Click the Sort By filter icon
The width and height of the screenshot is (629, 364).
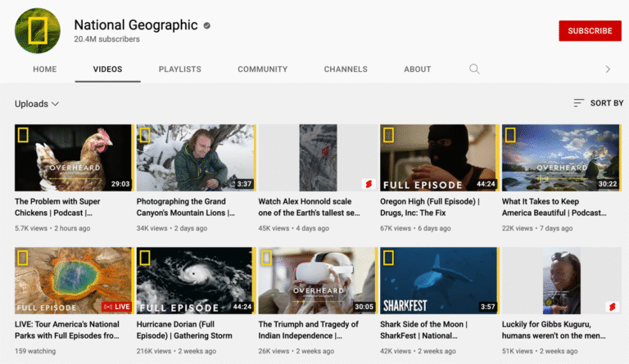pyautogui.click(x=579, y=103)
